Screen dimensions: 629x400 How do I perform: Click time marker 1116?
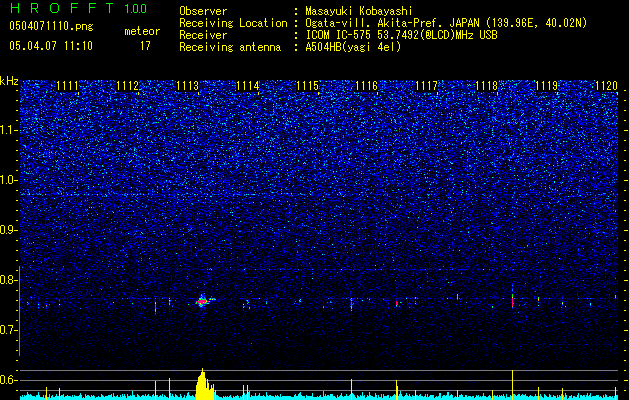[x=367, y=86]
